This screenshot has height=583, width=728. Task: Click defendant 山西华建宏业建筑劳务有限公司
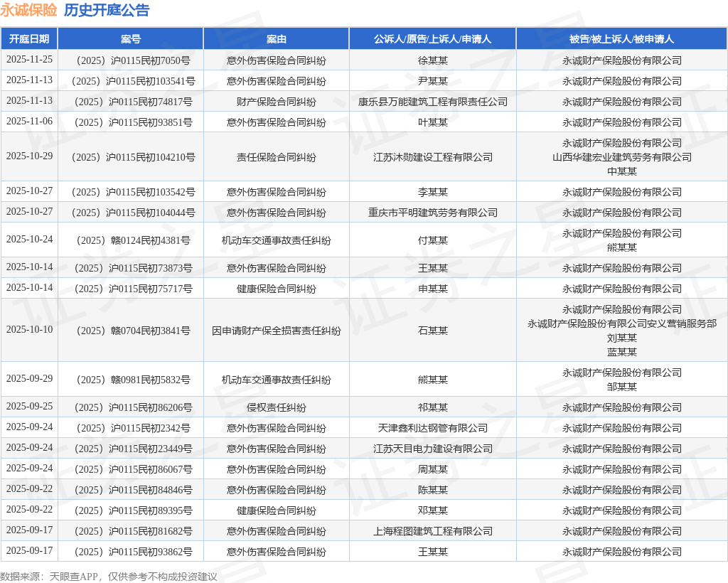621,157
